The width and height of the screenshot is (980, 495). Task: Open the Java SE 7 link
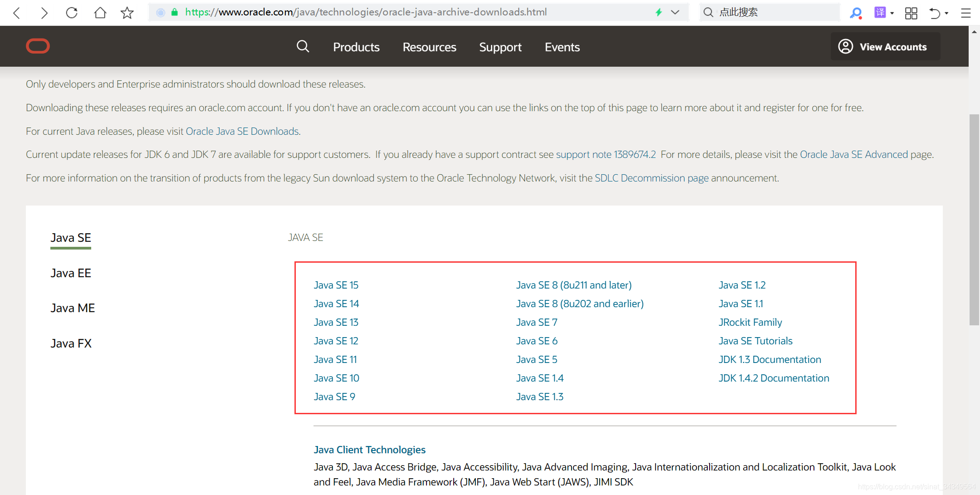tap(537, 322)
